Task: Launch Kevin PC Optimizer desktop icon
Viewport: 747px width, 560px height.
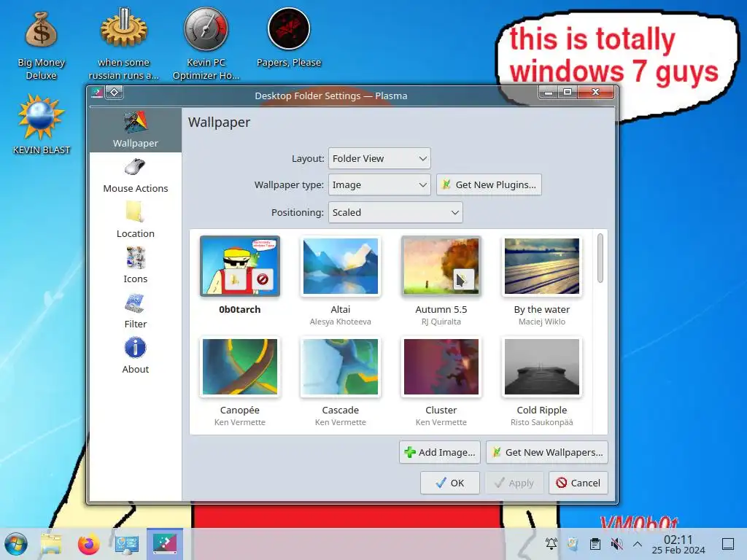Action: (x=206, y=44)
